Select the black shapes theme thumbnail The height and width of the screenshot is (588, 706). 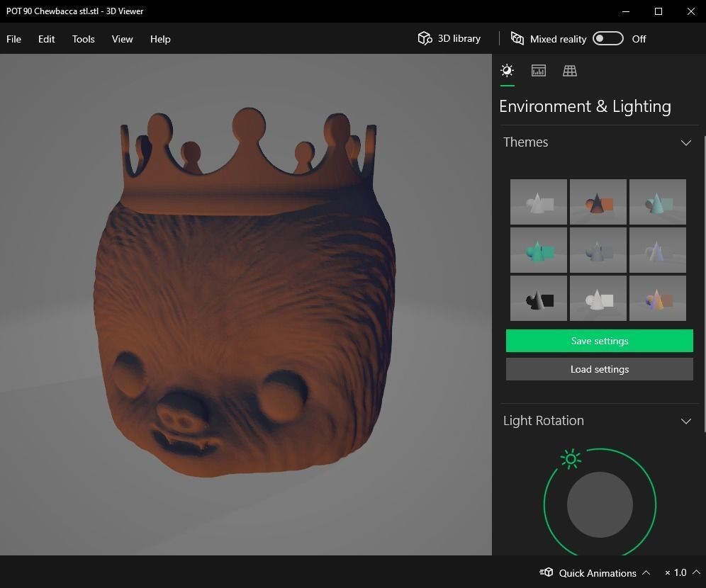[539, 298]
